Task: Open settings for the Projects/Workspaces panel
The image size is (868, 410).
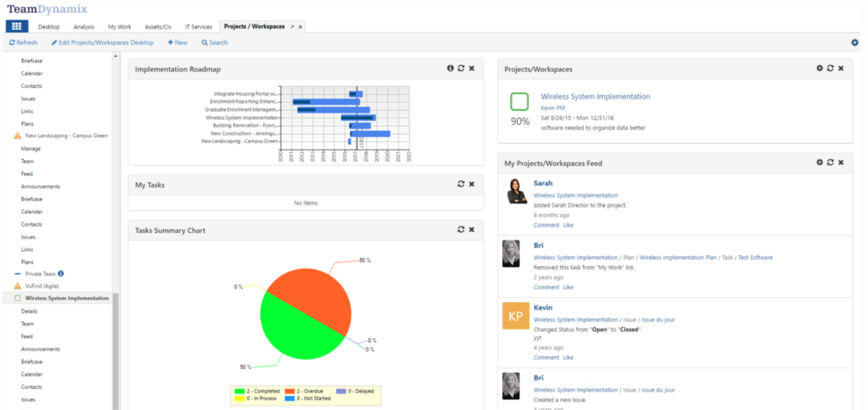Action: 819,68
